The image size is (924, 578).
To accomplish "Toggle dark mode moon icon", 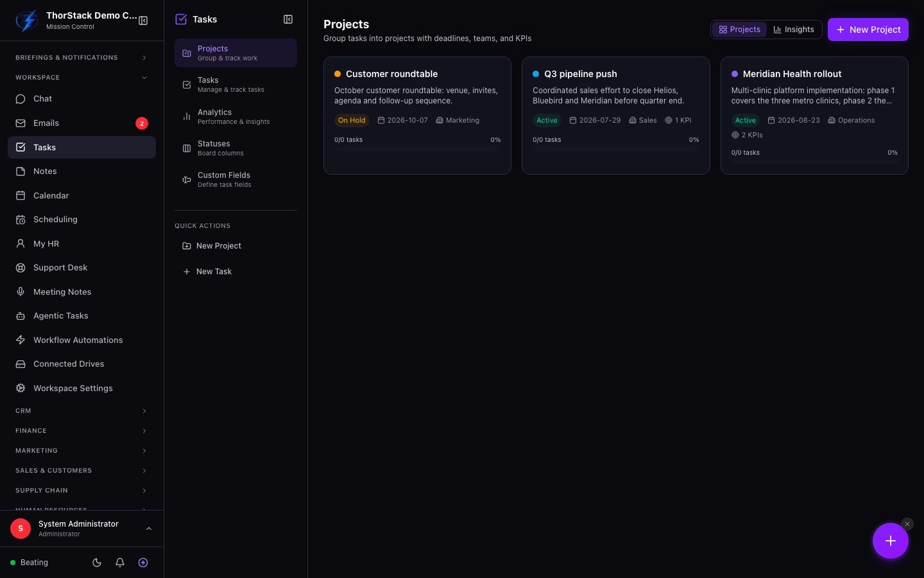I will pos(97,563).
